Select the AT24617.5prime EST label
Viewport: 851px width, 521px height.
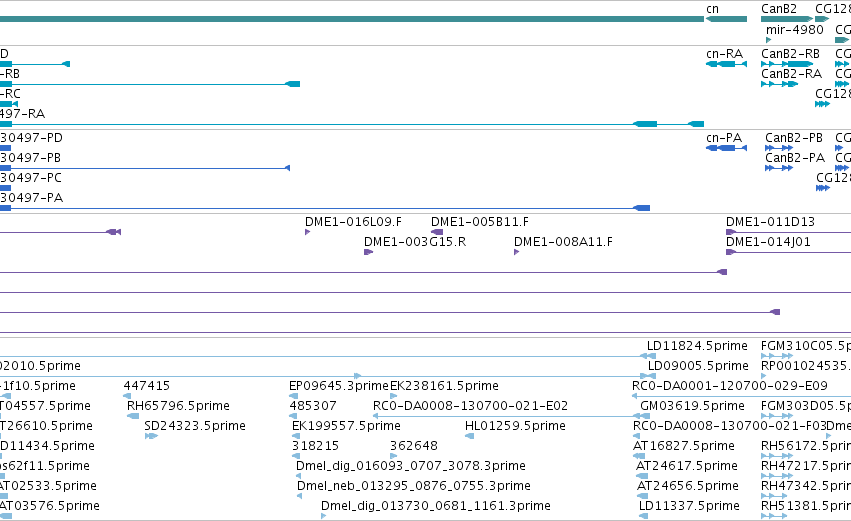[x=687, y=467]
